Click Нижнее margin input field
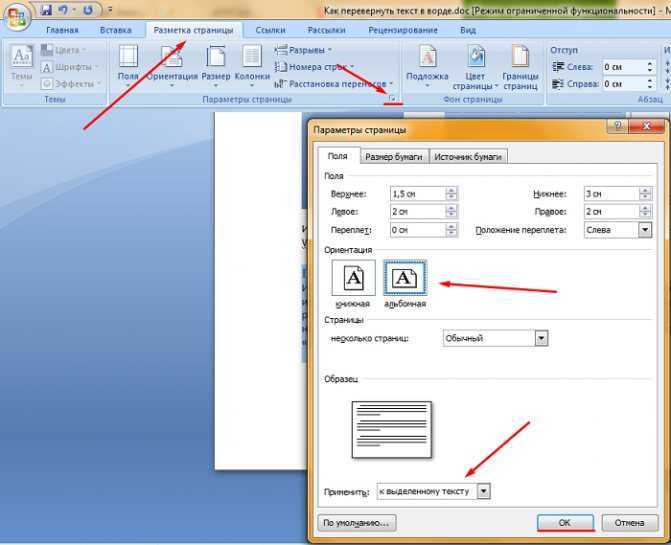Viewport: 671px width, 545px height. coord(611,194)
